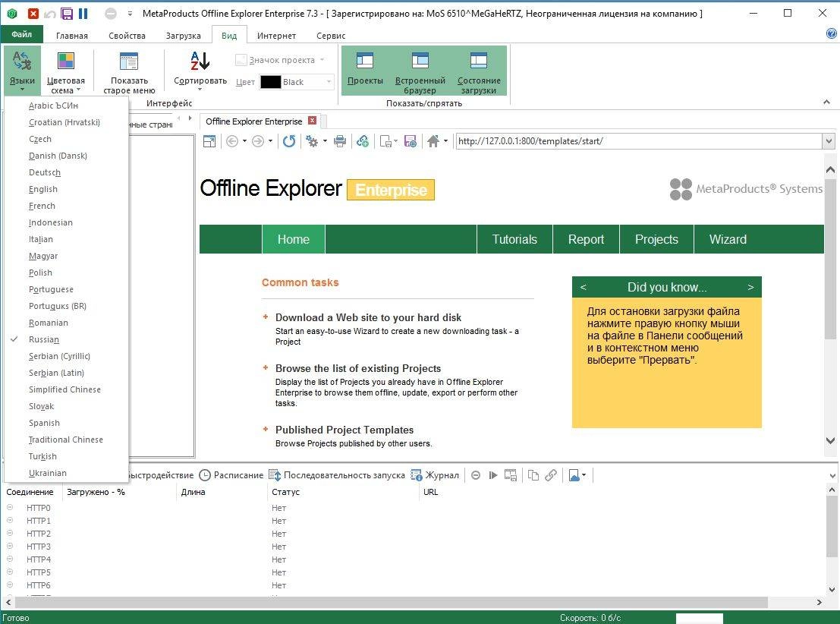The image size is (840, 624).
Task: Switch to the Главная ribbon tab
Action: (x=72, y=36)
